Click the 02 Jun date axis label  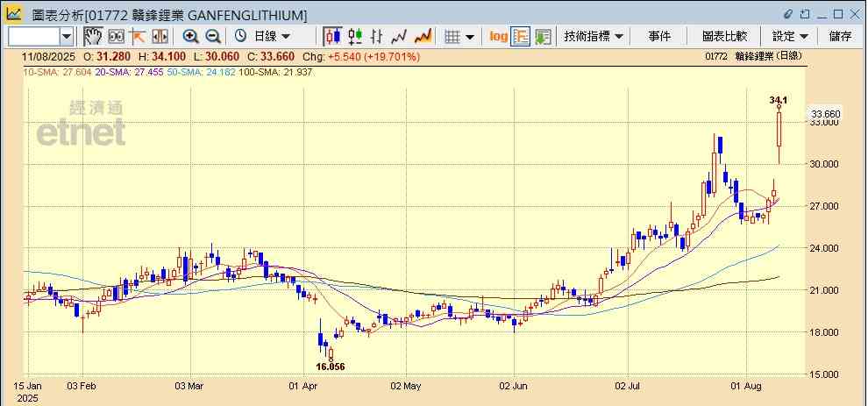point(515,385)
